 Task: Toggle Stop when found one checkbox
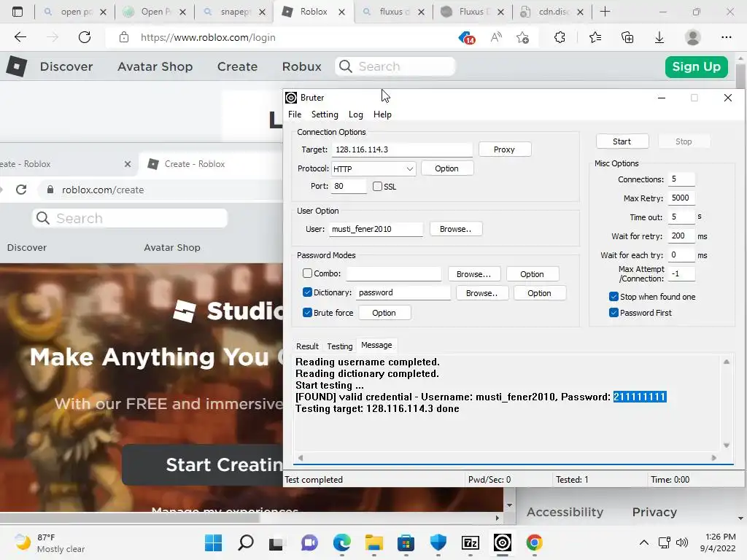pos(614,297)
